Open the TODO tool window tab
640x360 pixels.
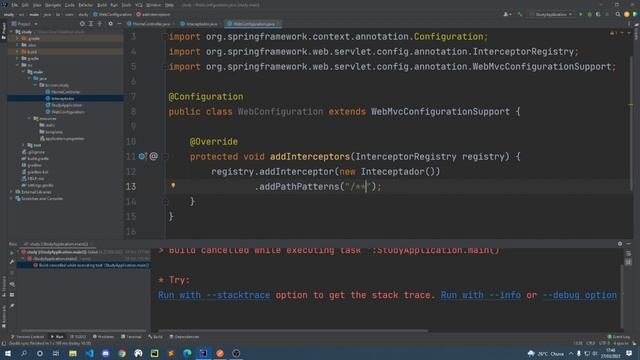[x=78, y=337]
